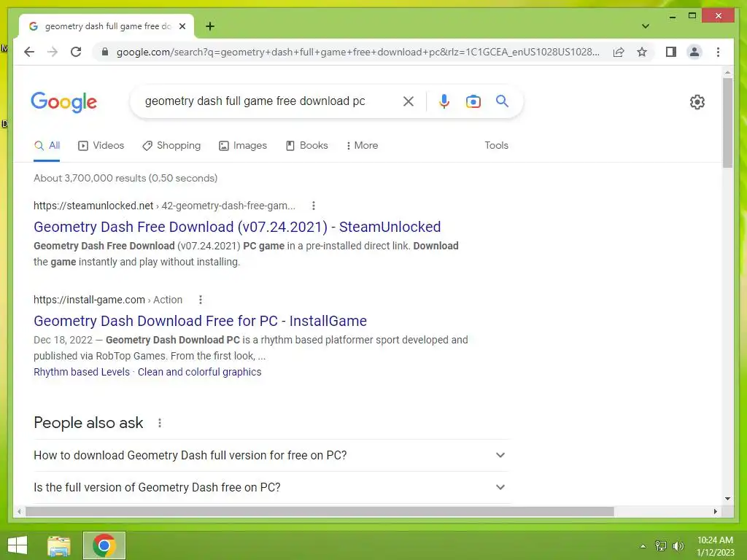The image size is (747, 560).
Task: Open SteamUnlocked Geometry Dash Free Download link
Action: [x=237, y=227]
